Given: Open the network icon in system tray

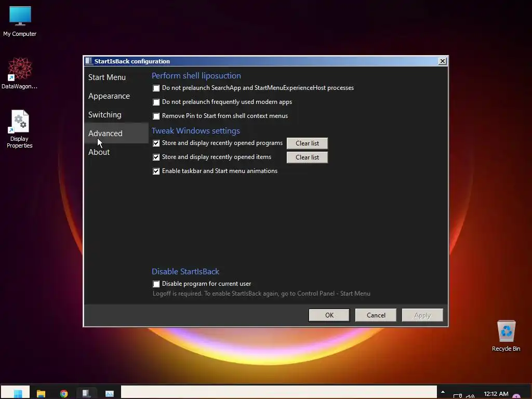Looking at the screenshot, I should [x=458, y=396].
